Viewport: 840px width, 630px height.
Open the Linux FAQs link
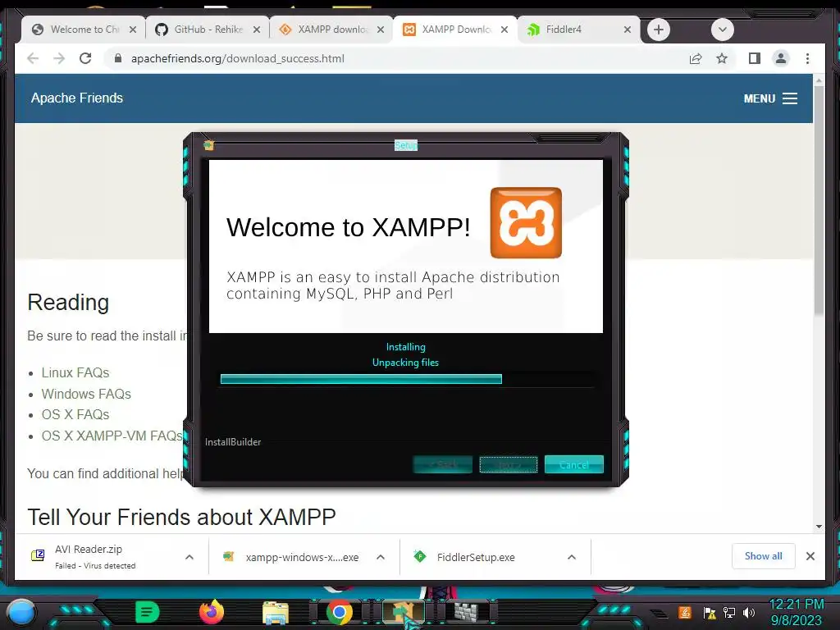click(x=75, y=373)
